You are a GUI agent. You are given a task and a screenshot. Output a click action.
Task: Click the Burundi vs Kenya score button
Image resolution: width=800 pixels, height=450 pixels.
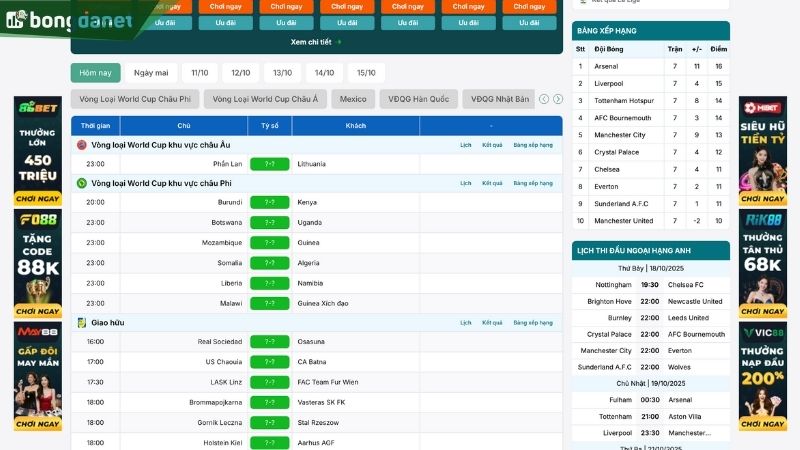[x=269, y=202]
